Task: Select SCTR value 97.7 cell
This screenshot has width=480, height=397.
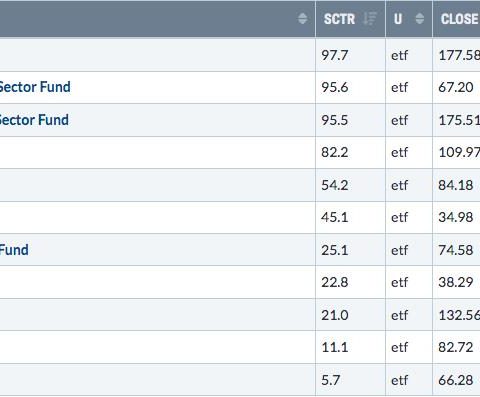Action: (350, 55)
